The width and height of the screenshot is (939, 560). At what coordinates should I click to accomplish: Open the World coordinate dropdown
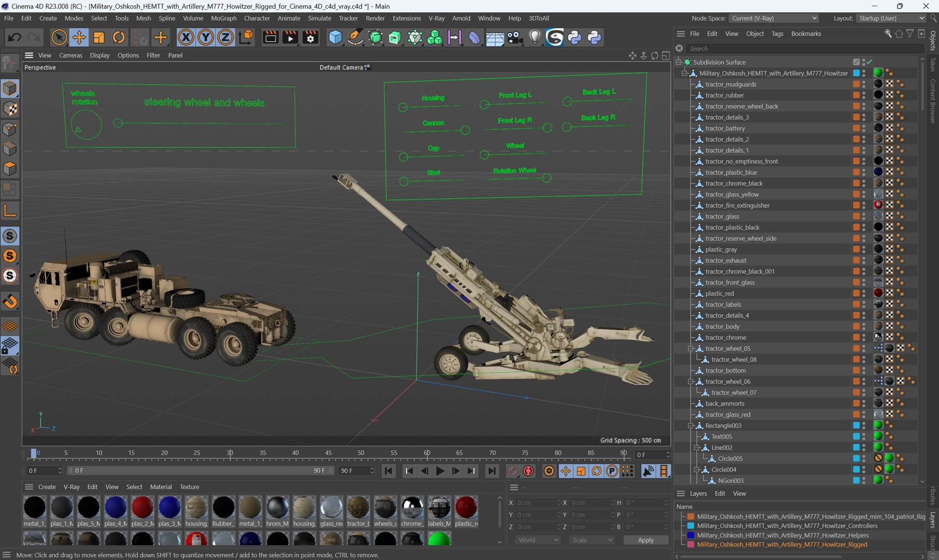point(539,540)
